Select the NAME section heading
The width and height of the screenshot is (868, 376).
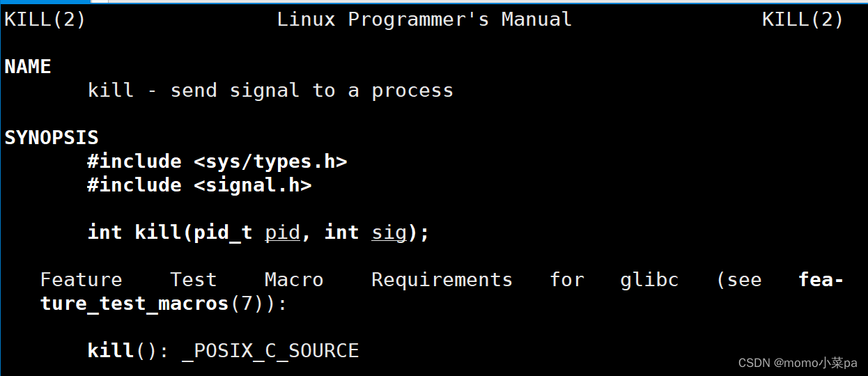point(28,67)
